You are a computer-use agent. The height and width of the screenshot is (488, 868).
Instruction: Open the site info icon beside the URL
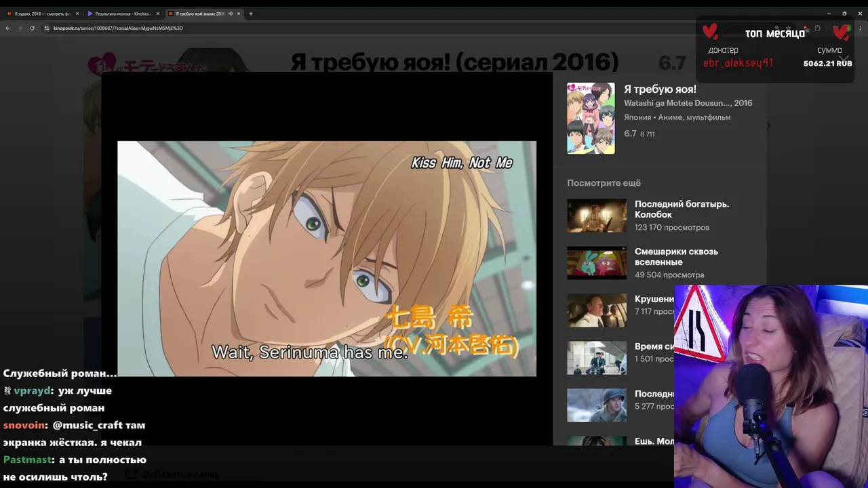[47, 28]
